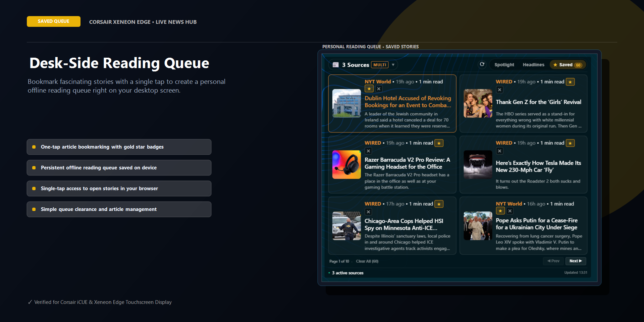Go to the Next page
The width and height of the screenshot is (644, 322).
coord(576,261)
